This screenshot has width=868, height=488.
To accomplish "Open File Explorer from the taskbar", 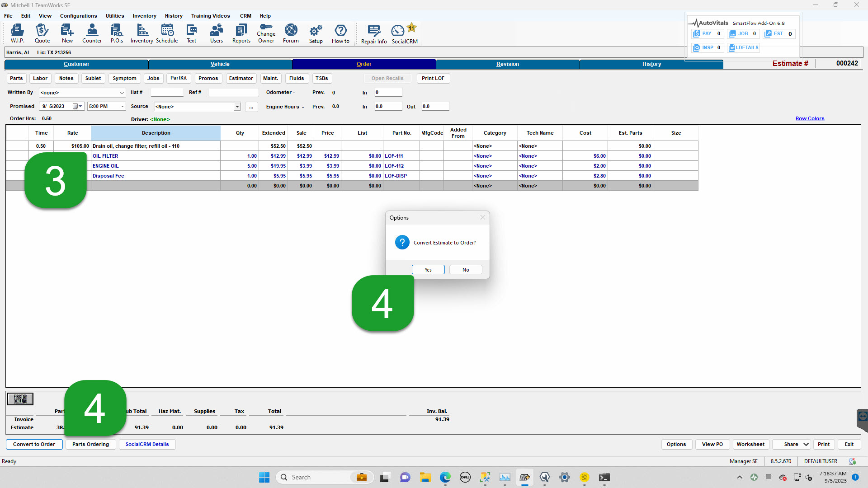I will [425, 477].
